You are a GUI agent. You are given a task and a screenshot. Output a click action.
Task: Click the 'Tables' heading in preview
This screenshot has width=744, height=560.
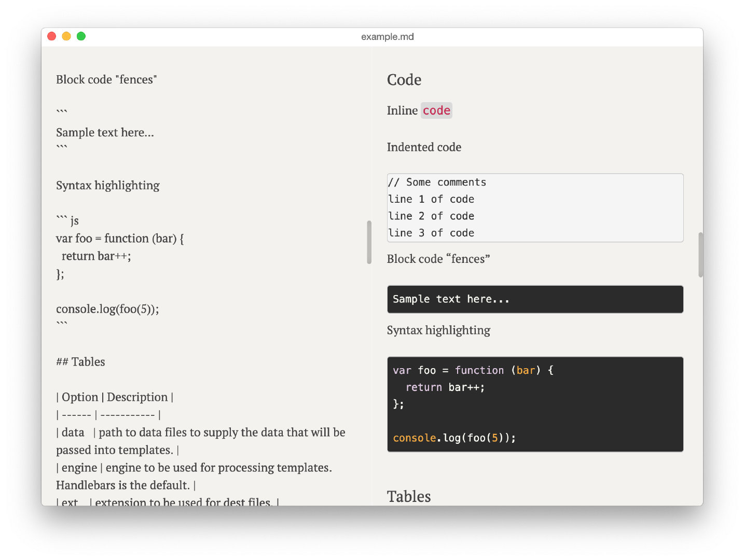tap(409, 497)
